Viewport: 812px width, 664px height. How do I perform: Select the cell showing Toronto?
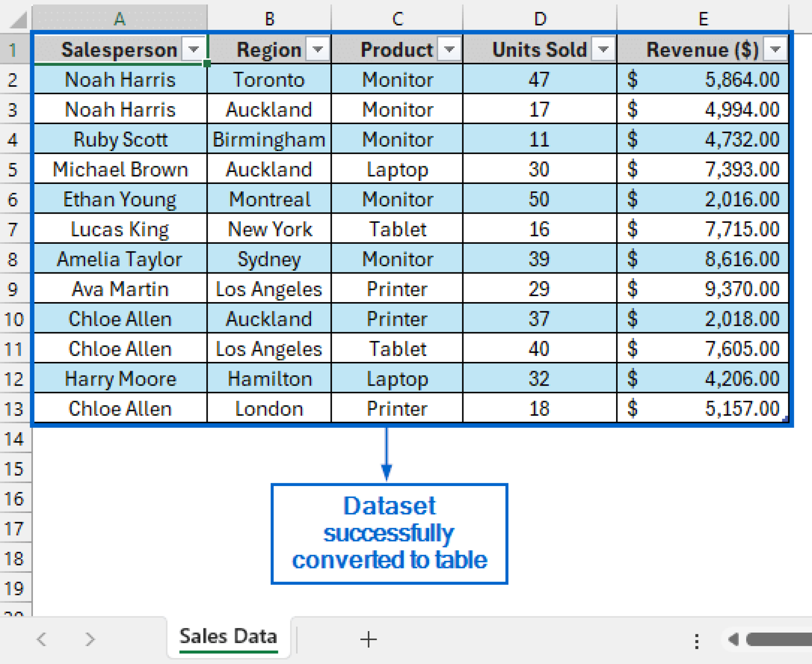click(x=269, y=79)
